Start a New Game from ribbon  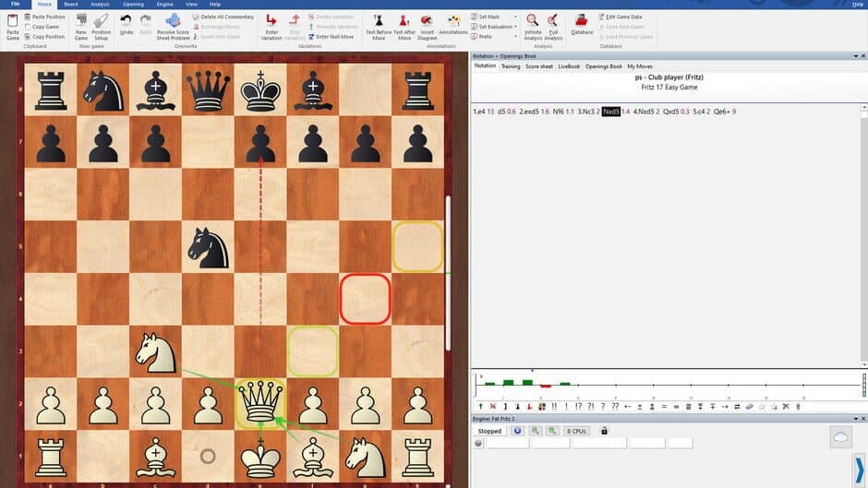(81, 27)
